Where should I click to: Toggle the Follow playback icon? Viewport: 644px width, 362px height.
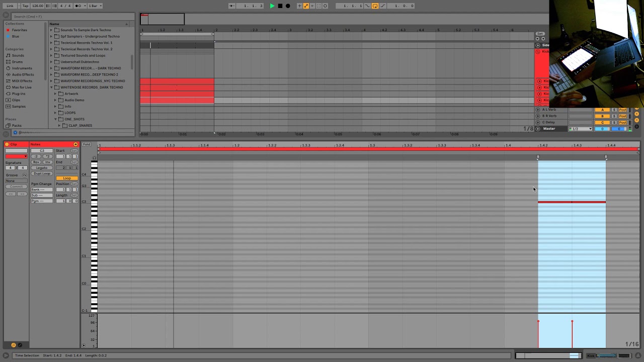tap(232, 6)
